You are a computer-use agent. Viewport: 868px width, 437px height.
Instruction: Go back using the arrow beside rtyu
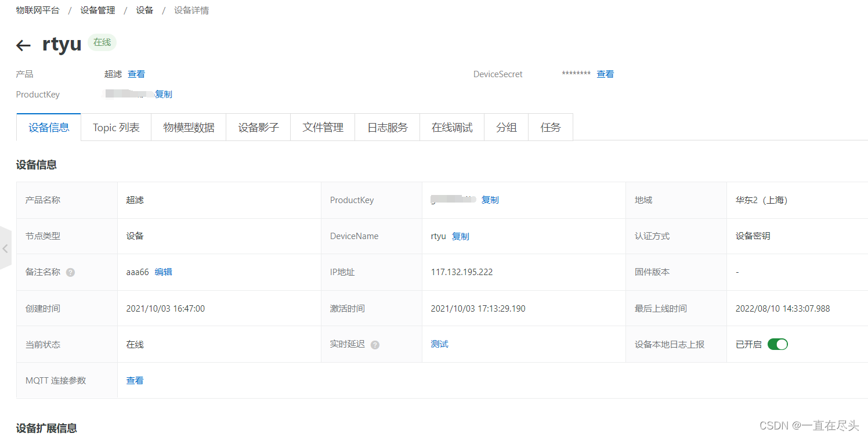point(23,45)
